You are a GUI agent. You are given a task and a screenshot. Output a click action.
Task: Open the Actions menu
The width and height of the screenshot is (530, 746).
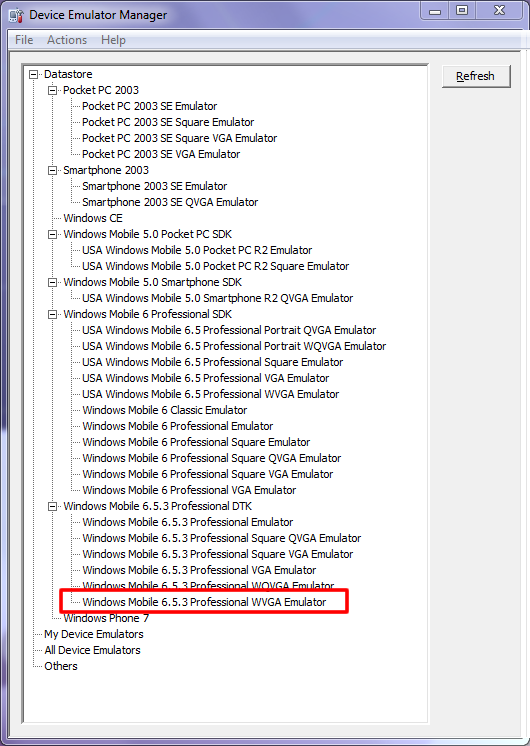pyautogui.click(x=67, y=40)
